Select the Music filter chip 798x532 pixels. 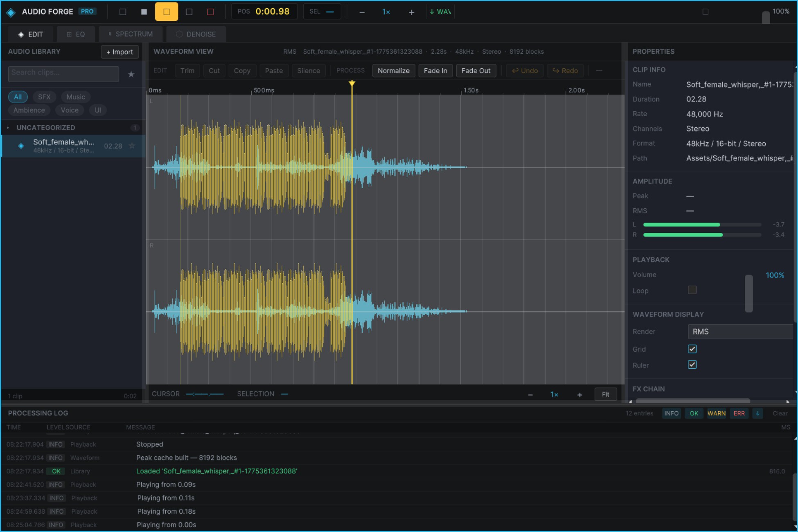[76, 97]
